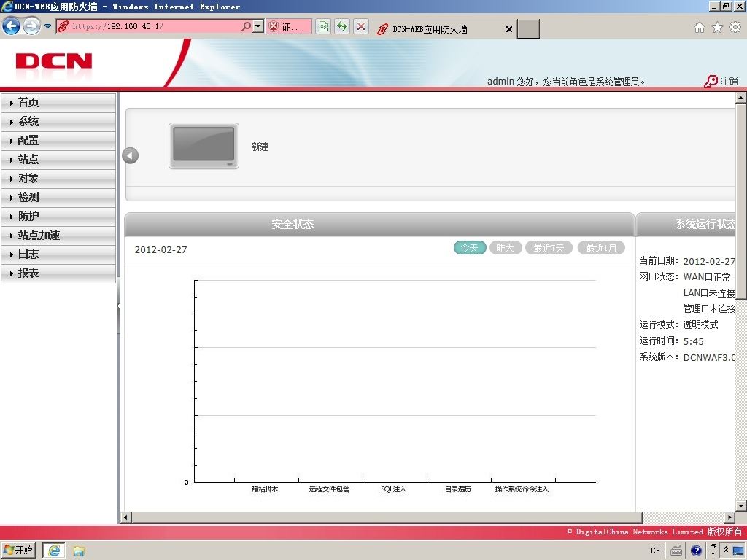Open the address bar dropdown arrow
This screenshot has height=560, width=747.
coord(258,26)
